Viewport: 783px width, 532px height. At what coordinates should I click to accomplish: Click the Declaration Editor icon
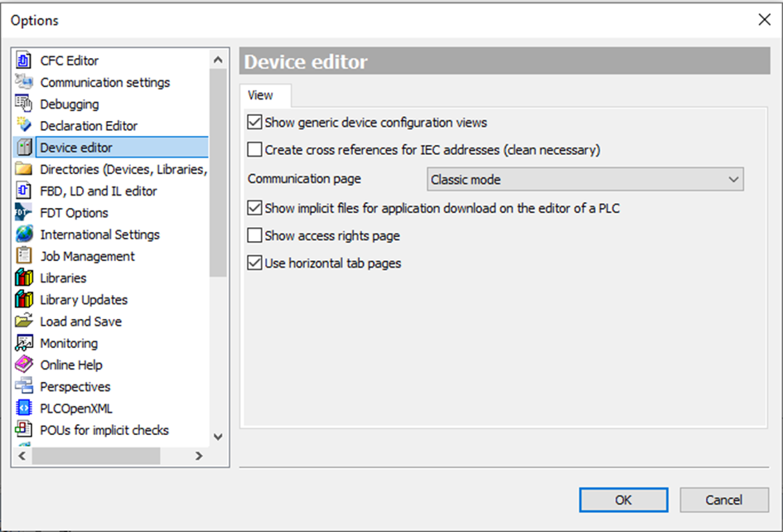tap(23, 125)
